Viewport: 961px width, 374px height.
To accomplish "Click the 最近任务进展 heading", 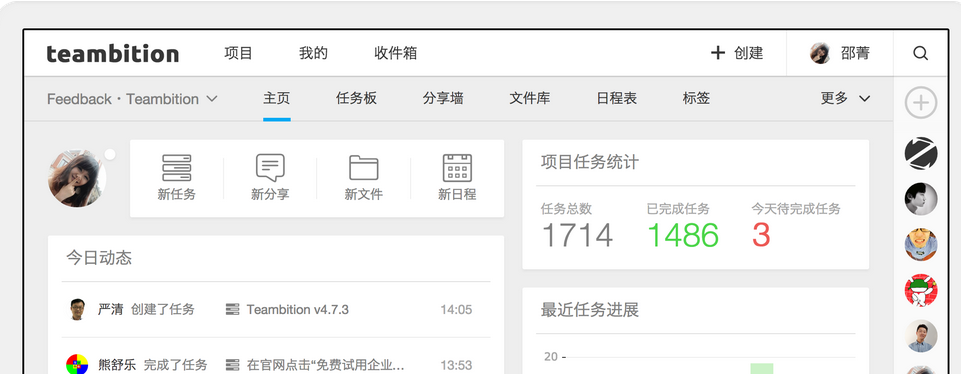I will 590,310.
